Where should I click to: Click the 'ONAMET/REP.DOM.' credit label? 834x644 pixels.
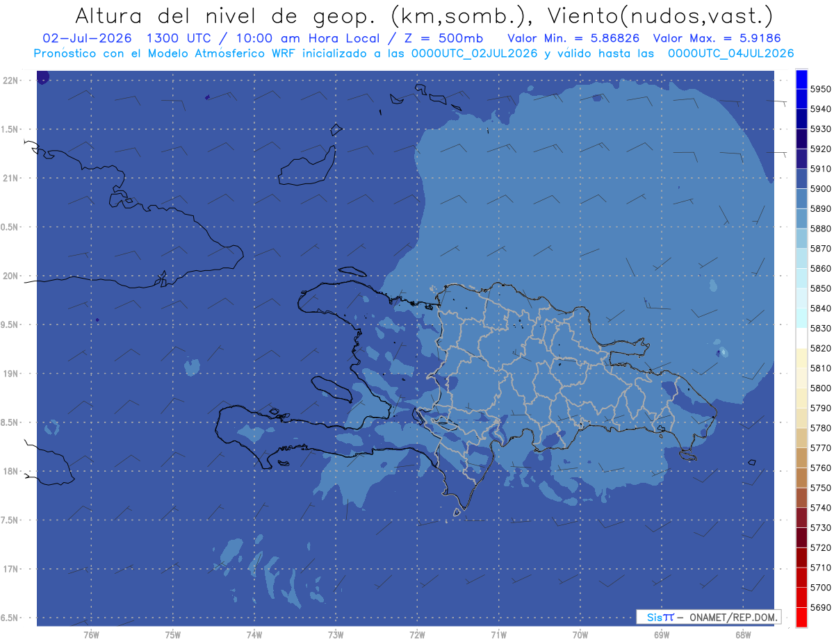click(733, 617)
